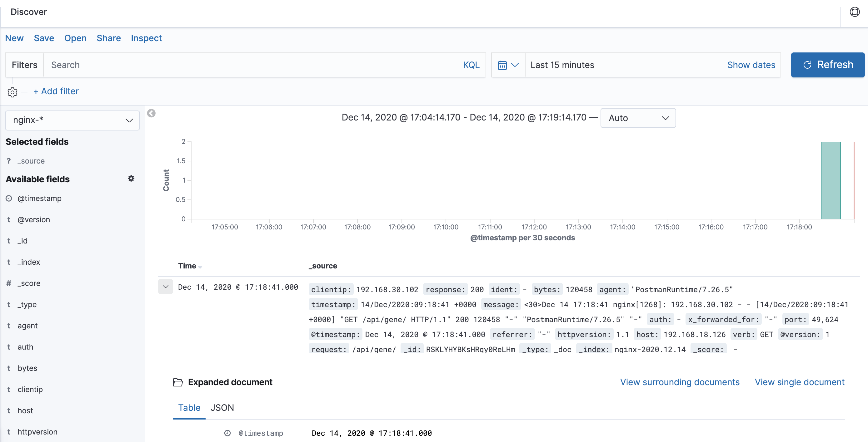Click Show dates link
The width and height of the screenshot is (868, 442).
751,65
